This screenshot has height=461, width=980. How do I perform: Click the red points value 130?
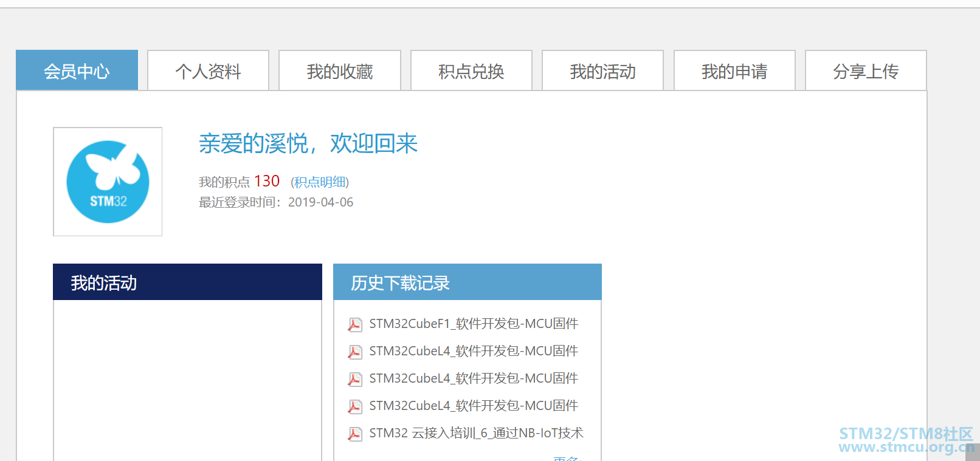click(x=267, y=181)
